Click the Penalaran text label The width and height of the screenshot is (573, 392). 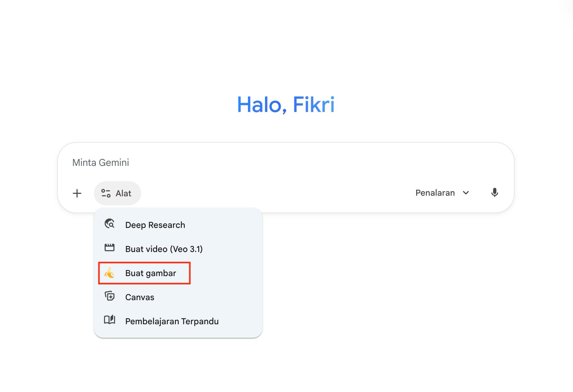click(435, 193)
